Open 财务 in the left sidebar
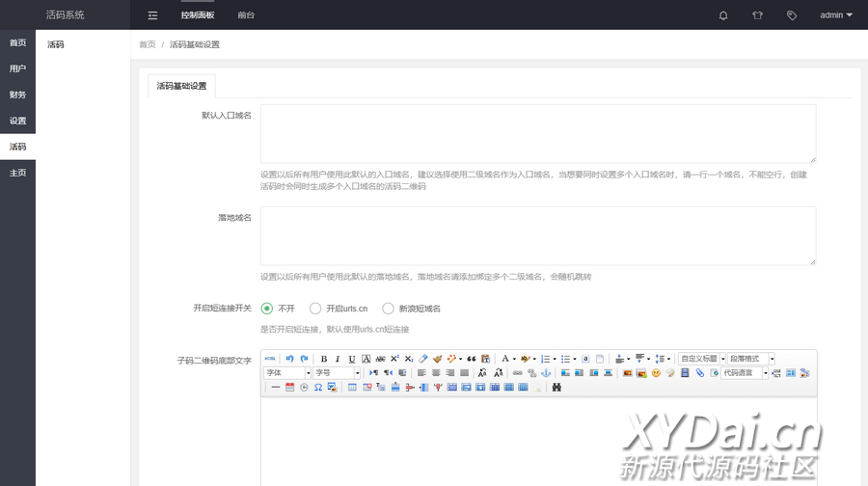Viewport: 868px width, 486px height. click(x=17, y=94)
